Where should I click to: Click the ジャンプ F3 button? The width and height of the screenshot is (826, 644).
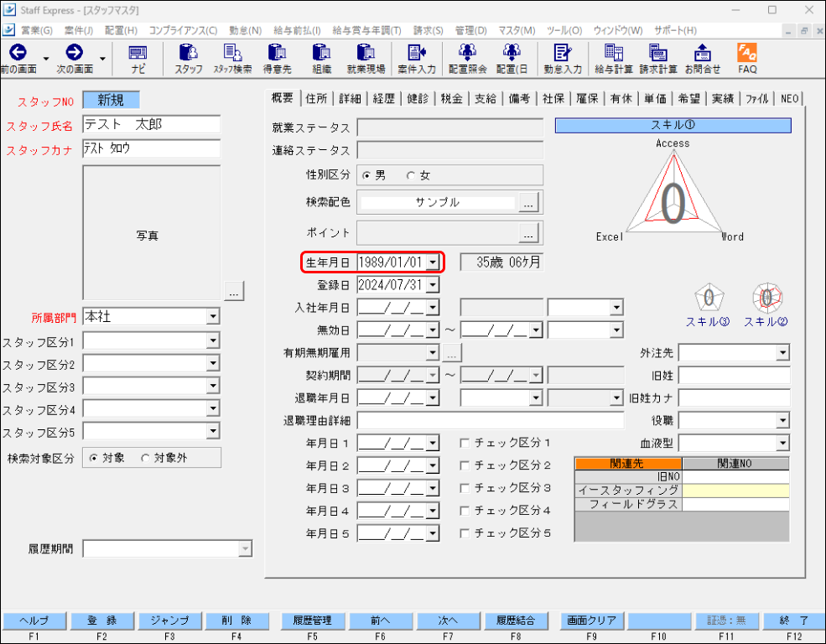(x=169, y=621)
